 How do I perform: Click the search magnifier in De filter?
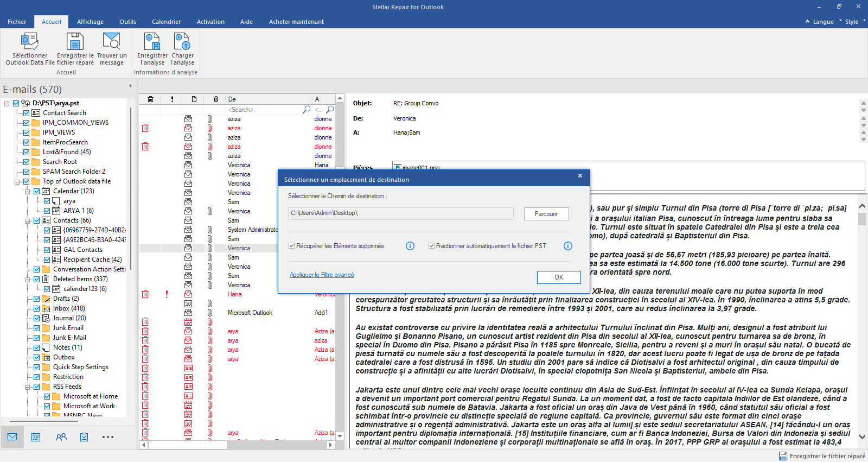click(307, 110)
